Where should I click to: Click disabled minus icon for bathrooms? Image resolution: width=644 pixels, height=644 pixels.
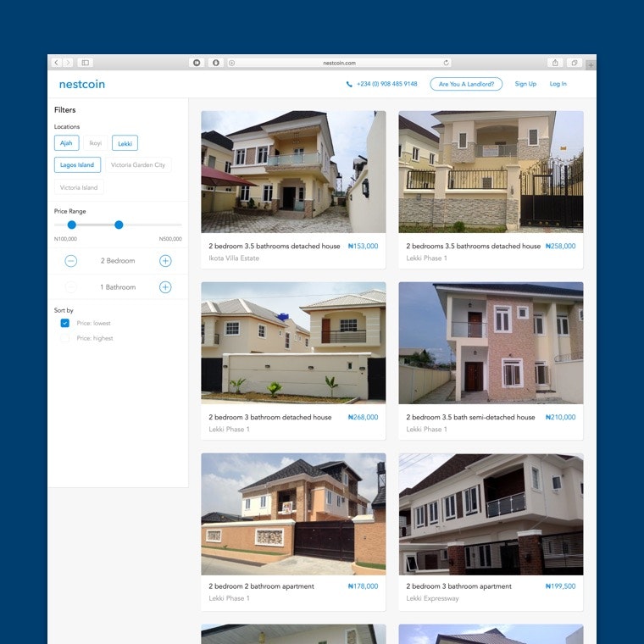(x=70, y=287)
